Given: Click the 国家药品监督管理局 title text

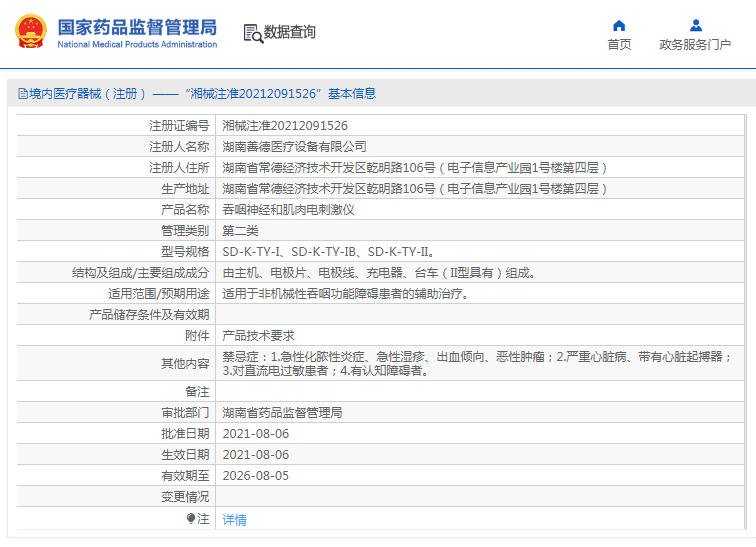Looking at the screenshot, I should tap(136, 26).
